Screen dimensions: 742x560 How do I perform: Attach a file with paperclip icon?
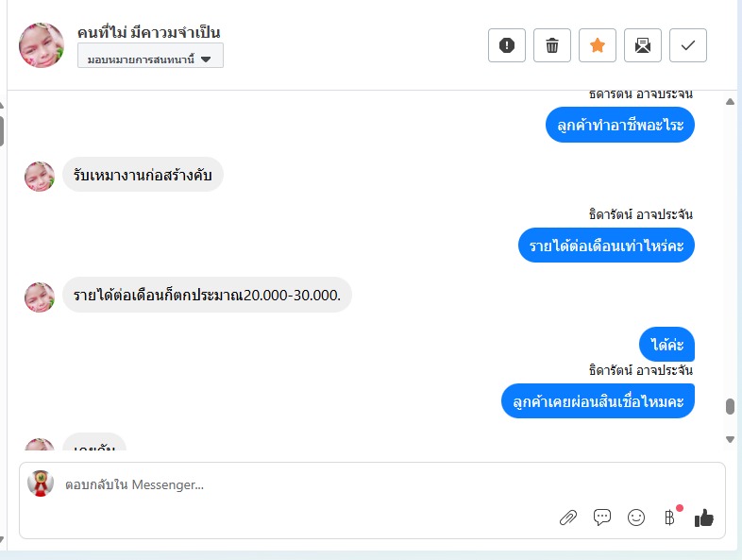click(568, 518)
